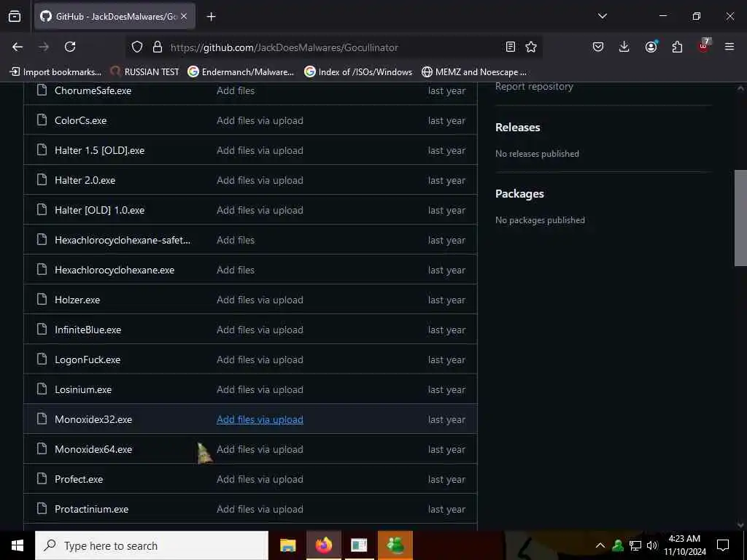Open the ChorumeSafe.exe file
The image size is (747, 560).
point(93,90)
